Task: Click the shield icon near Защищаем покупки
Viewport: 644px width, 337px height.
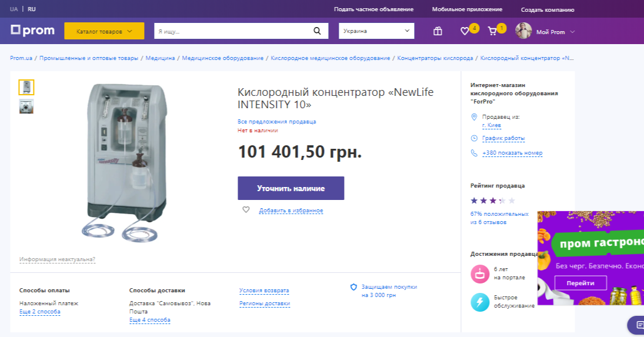Action: [x=353, y=287]
